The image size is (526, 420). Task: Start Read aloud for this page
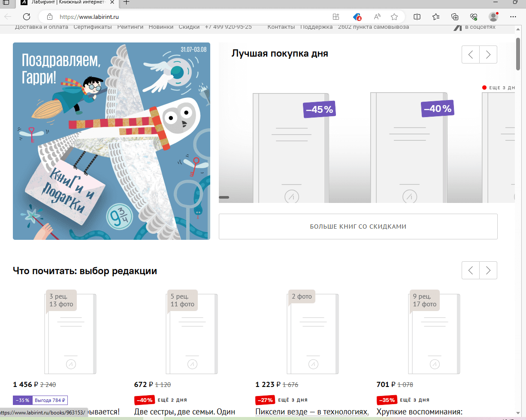[x=378, y=17]
